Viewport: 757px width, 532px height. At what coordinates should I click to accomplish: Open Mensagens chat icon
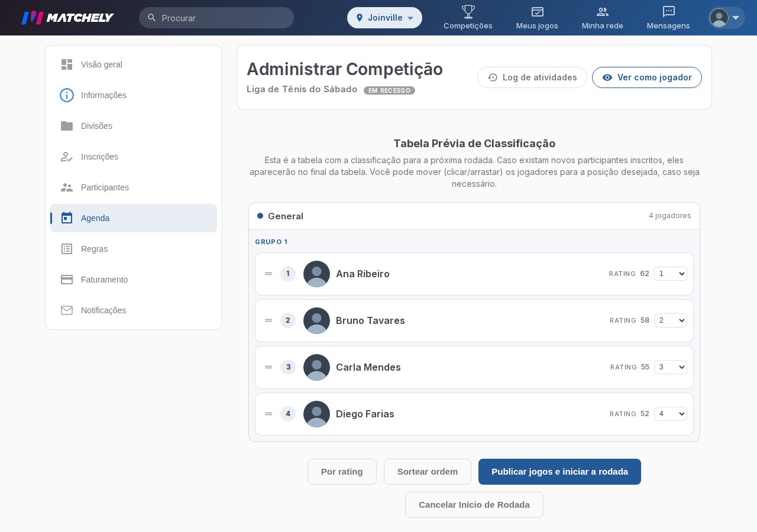click(668, 12)
